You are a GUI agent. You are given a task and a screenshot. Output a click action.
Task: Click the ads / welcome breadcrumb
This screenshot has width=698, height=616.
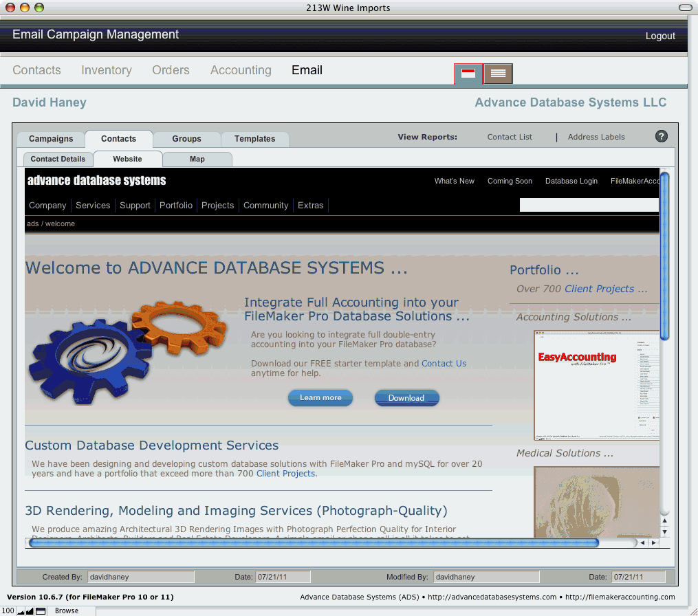pos(51,223)
